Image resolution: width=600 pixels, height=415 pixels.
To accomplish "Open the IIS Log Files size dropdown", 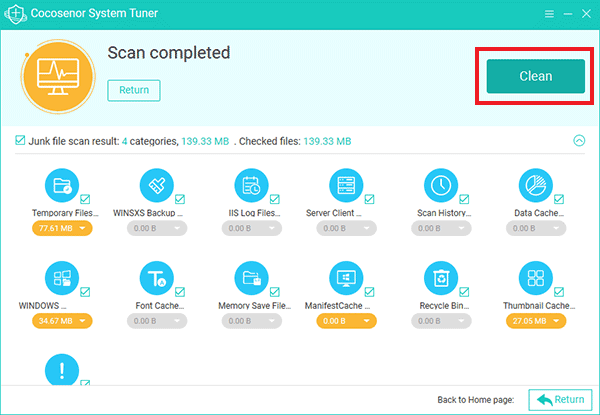I will click(x=251, y=228).
